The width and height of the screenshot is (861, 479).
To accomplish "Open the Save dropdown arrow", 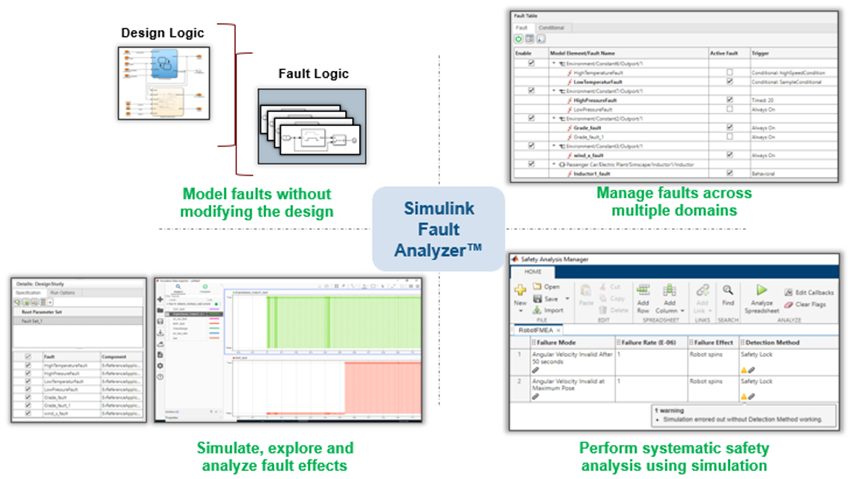I will 567,299.
